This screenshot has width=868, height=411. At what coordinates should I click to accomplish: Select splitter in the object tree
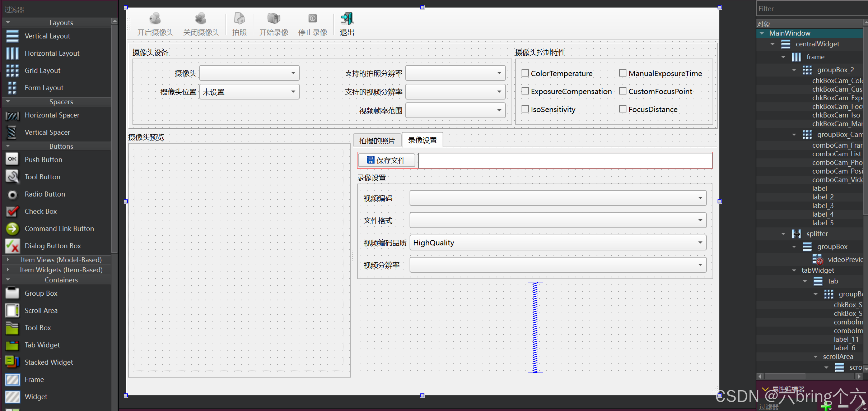click(x=817, y=234)
